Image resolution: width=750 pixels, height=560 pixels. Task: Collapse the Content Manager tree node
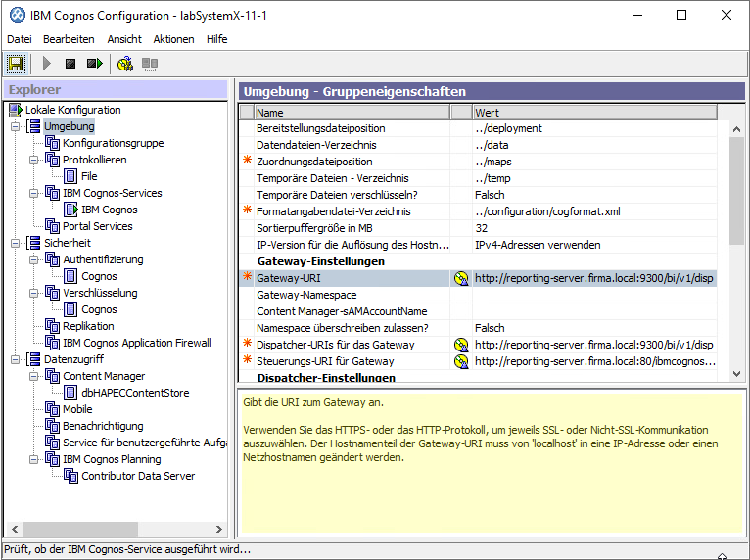tap(34, 376)
